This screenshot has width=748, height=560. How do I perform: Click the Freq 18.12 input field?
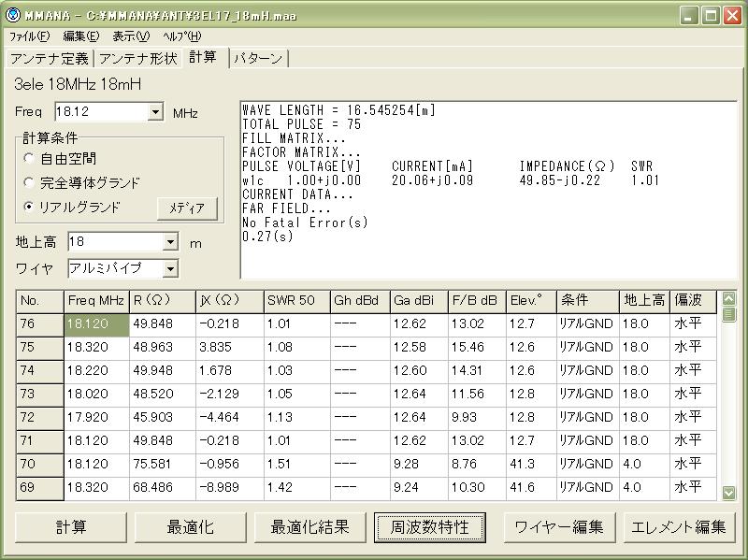point(101,112)
